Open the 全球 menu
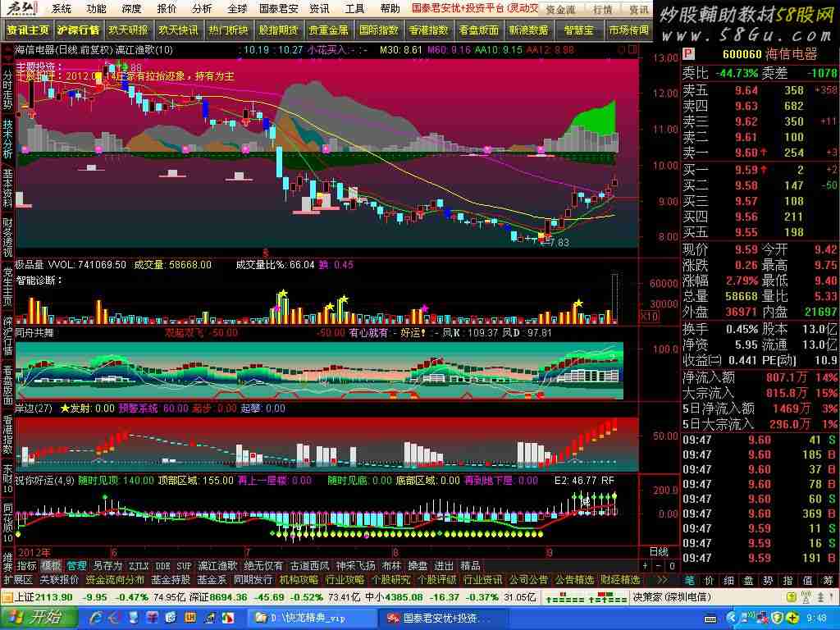The image size is (840, 630). point(237,8)
